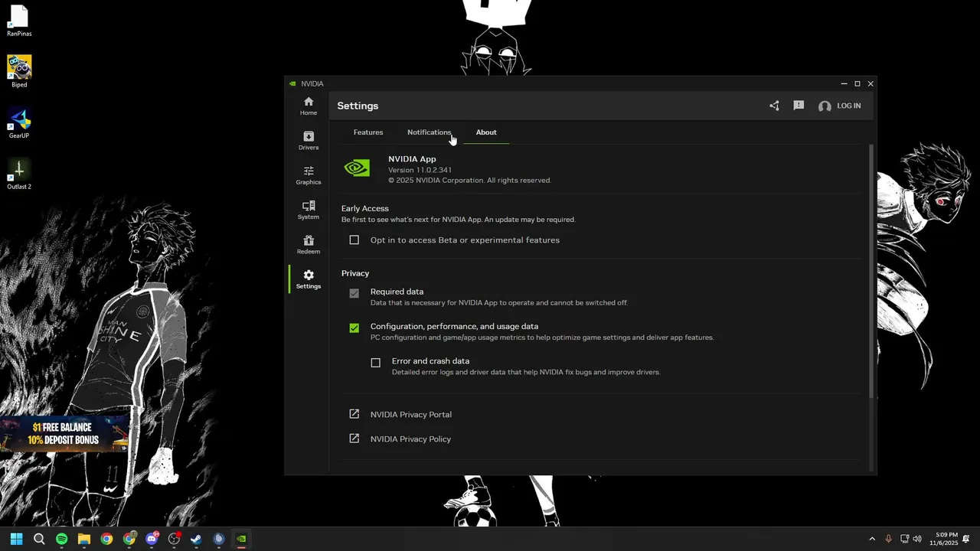Open the notification bell in the taskbar
Screen dimensions: 980x551
(x=966, y=539)
